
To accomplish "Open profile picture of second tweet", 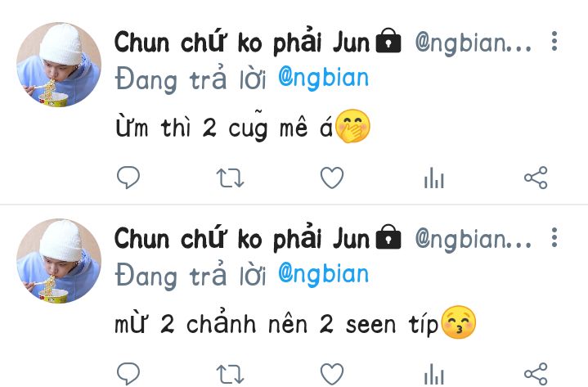I will pos(59,261).
